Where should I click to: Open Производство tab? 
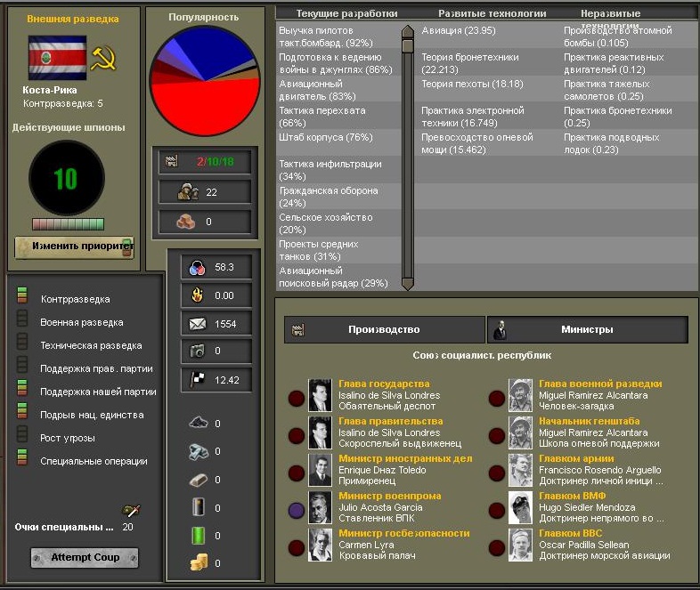[x=384, y=329]
